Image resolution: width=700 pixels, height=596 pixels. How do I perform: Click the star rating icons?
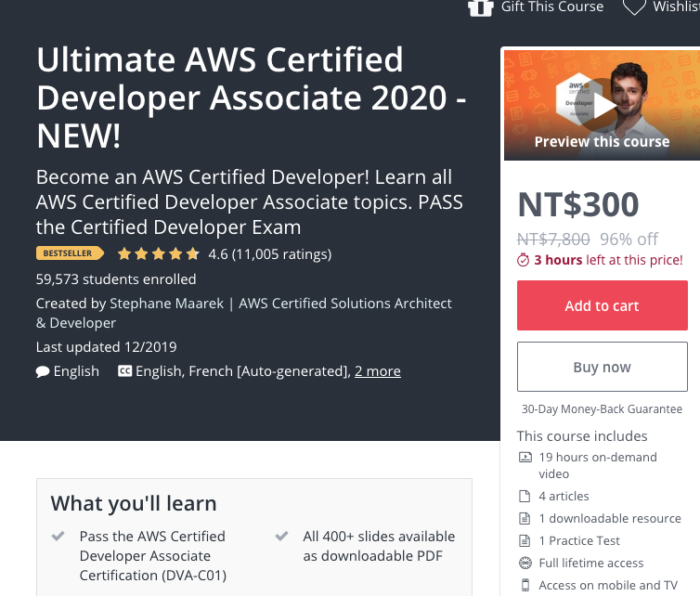(x=158, y=254)
